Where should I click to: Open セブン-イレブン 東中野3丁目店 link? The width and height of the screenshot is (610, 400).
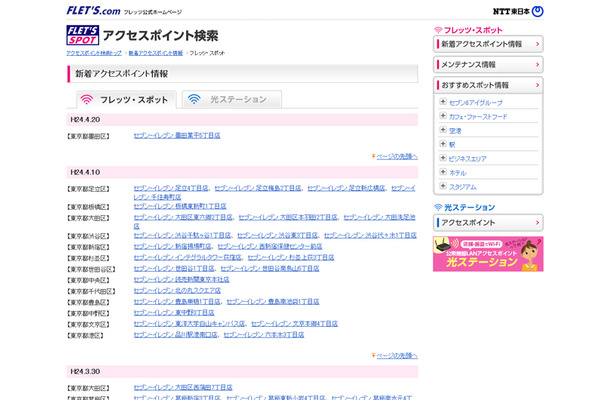click(174, 312)
